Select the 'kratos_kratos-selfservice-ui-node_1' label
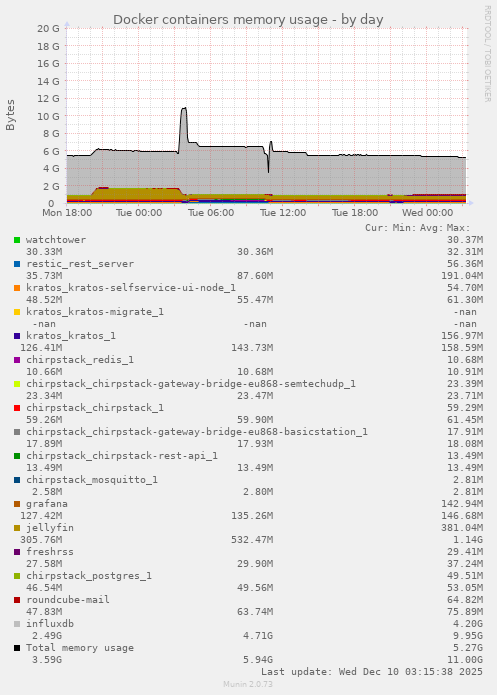The height and width of the screenshot is (695, 497). click(x=131, y=288)
